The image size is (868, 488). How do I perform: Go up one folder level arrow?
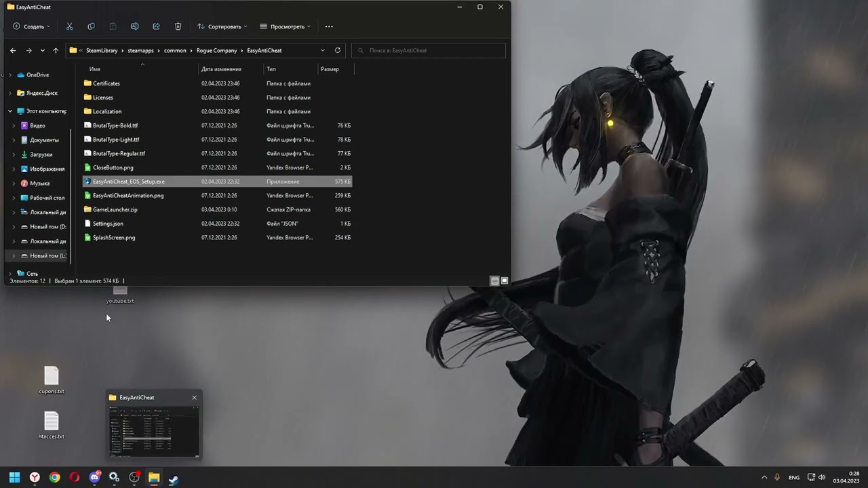point(56,50)
